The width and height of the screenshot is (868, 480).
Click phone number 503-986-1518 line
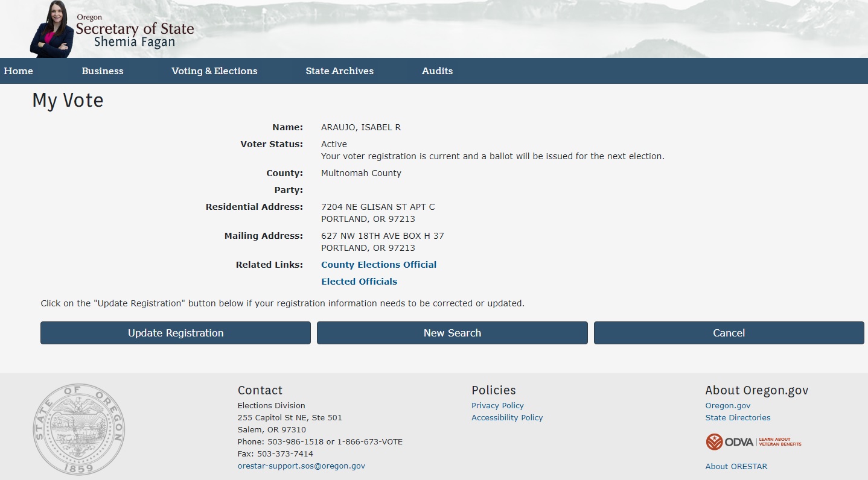[x=320, y=442]
